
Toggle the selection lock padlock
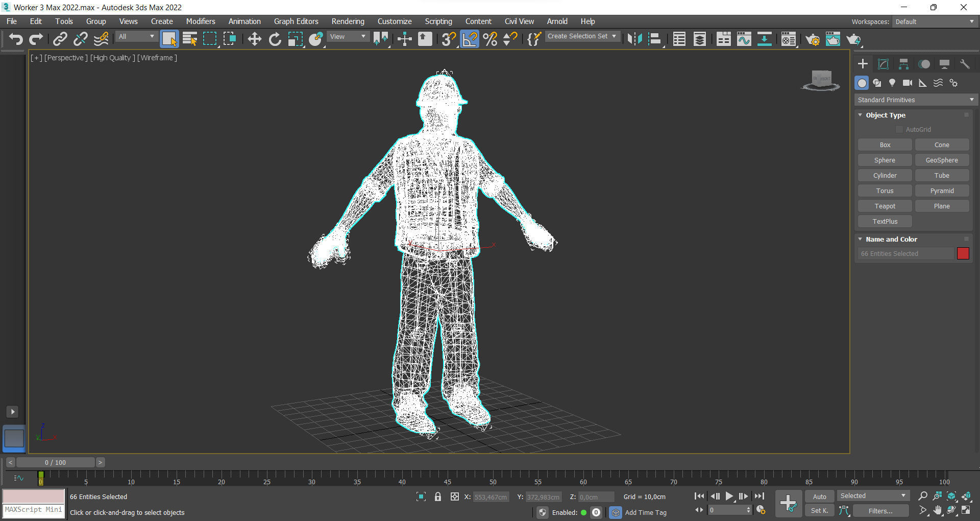tap(438, 496)
